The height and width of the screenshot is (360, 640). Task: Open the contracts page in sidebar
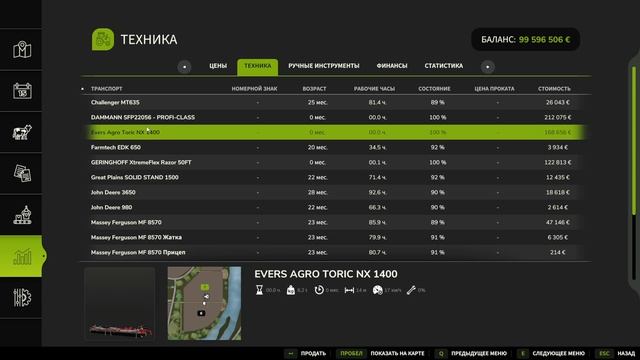pyautogui.click(x=22, y=173)
